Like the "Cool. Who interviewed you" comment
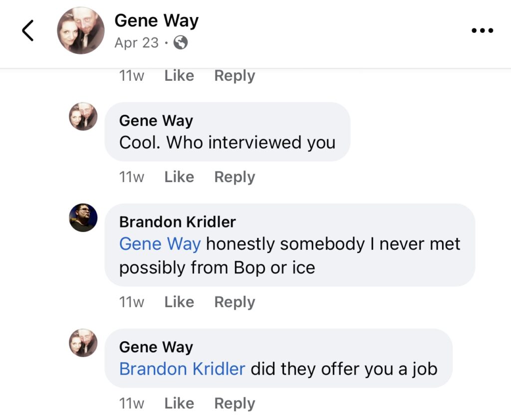The width and height of the screenshot is (511, 420). 179,177
